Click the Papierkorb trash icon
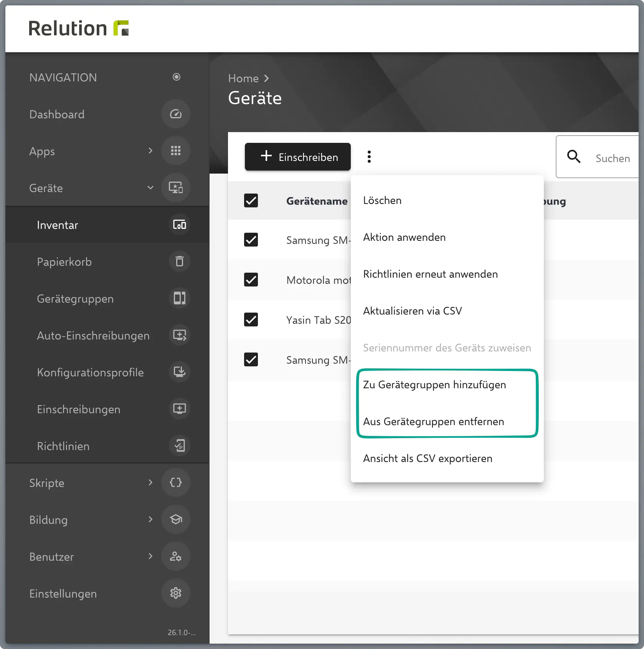Screen dimensions: 644x649 179,262
